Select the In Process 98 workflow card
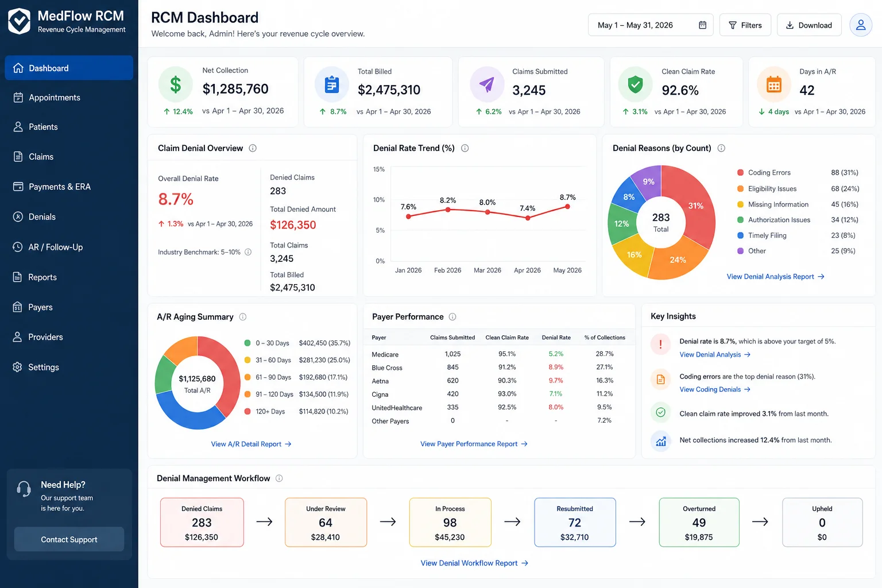The width and height of the screenshot is (882, 588). coord(450,522)
